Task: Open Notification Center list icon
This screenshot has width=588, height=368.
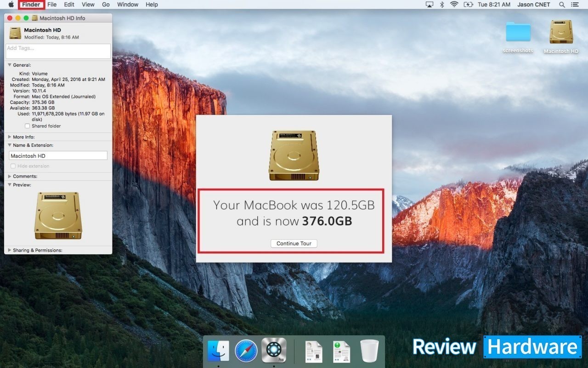Action: (575, 5)
